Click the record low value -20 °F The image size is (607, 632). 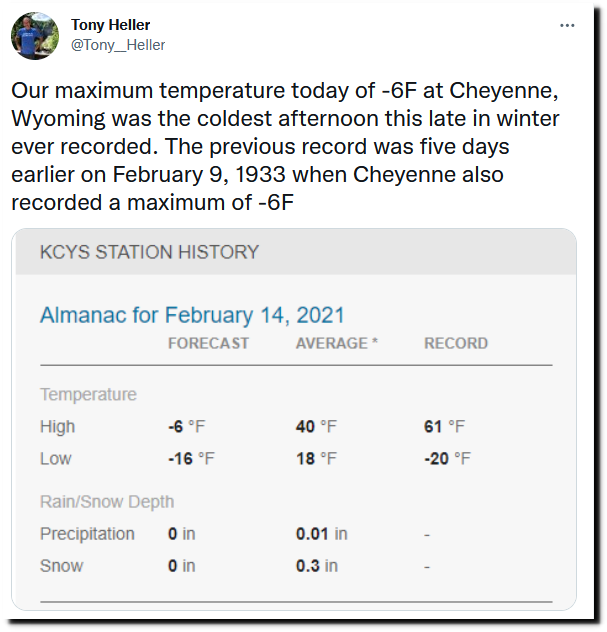tap(447, 459)
